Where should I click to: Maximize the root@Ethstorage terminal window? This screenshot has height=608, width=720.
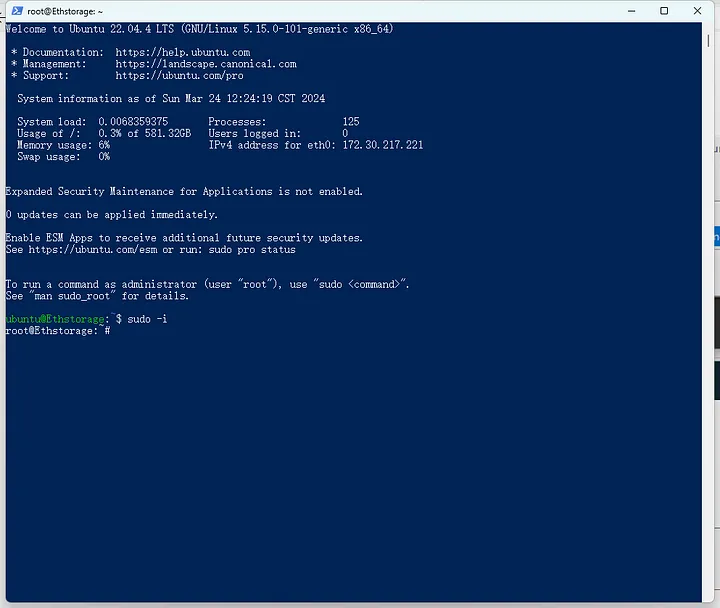click(x=664, y=11)
